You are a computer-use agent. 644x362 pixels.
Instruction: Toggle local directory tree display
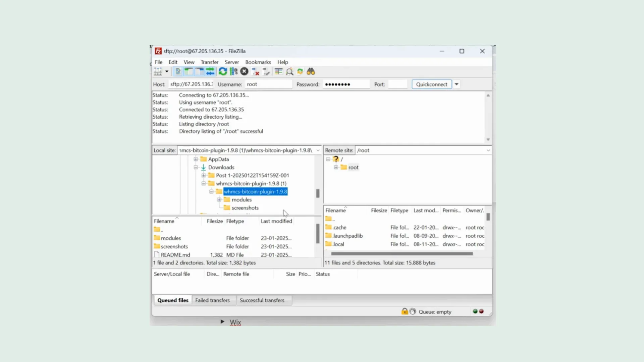[x=189, y=71]
